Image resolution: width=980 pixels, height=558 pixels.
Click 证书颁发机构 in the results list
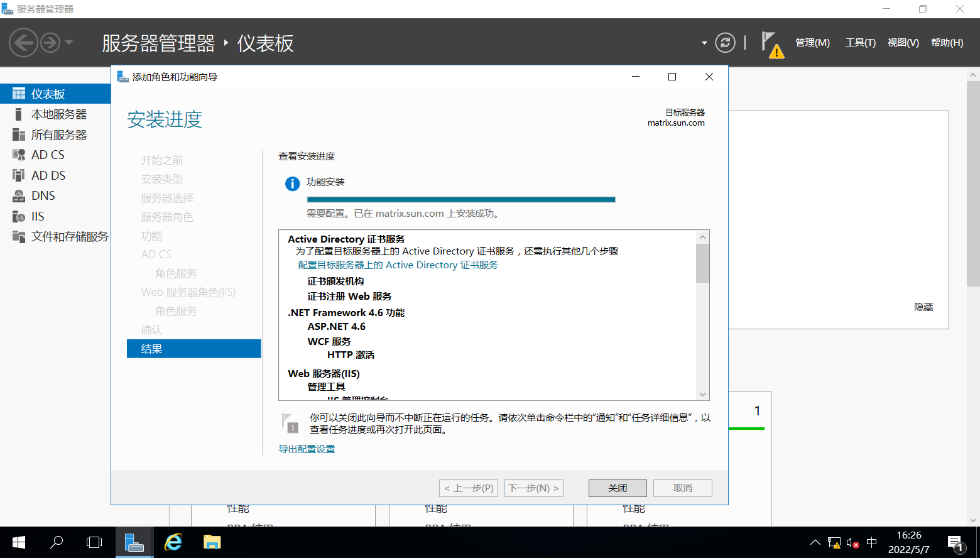point(335,281)
